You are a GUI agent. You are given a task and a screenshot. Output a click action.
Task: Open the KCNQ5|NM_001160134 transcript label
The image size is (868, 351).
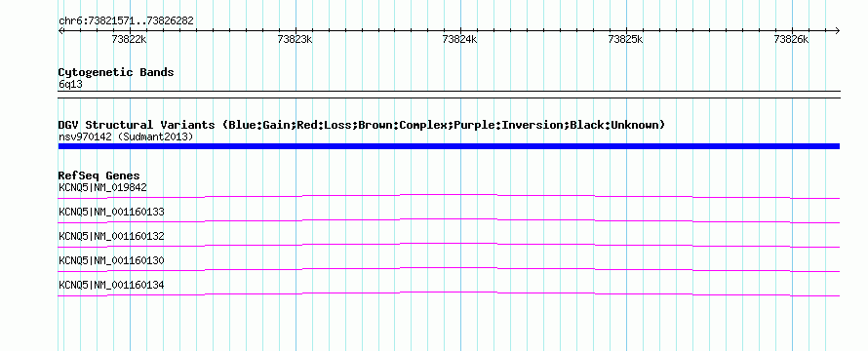[111, 285]
